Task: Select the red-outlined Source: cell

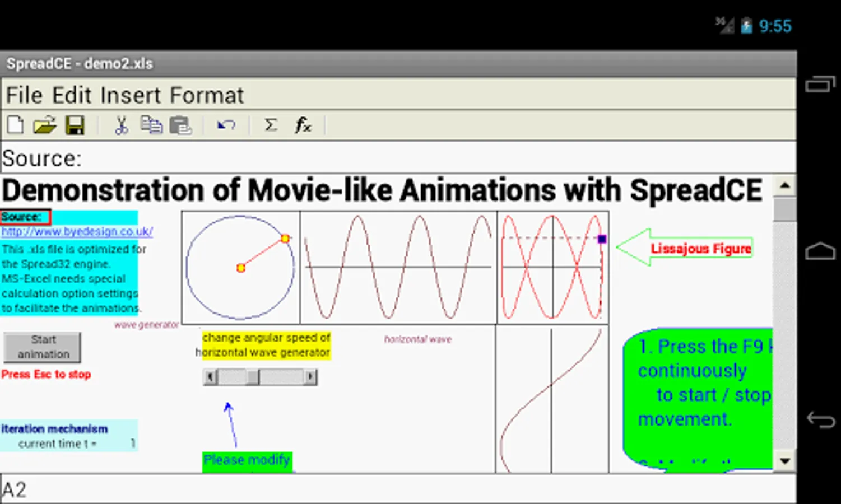Action: point(25,217)
